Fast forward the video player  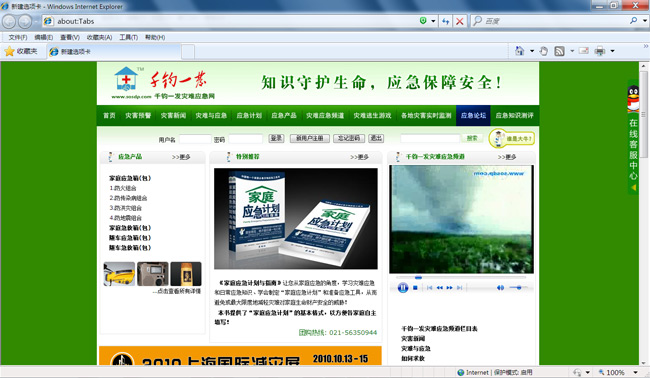pos(449,288)
